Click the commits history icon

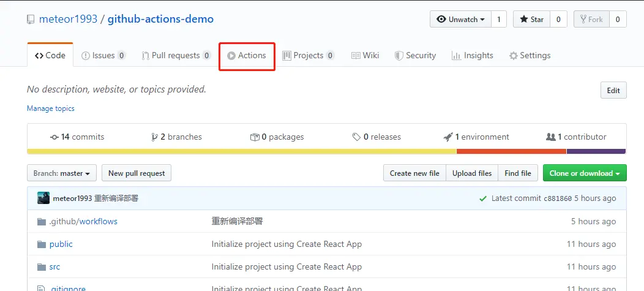click(x=54, y=137)
